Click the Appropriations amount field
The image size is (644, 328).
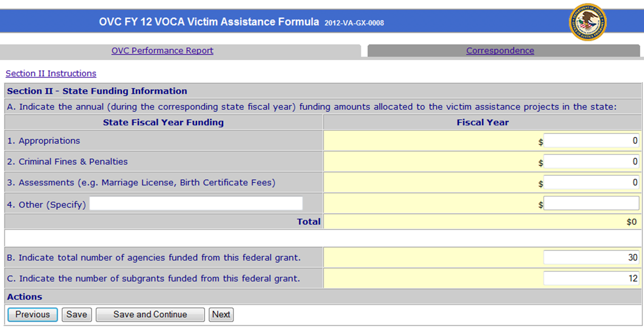pyautogui.click(x=591, y=141)
